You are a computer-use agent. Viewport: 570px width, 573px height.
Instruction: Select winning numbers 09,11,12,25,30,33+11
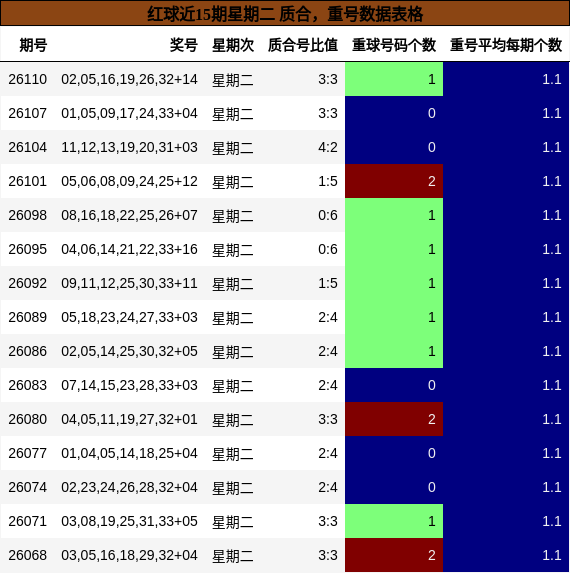[x=129, y=283]
